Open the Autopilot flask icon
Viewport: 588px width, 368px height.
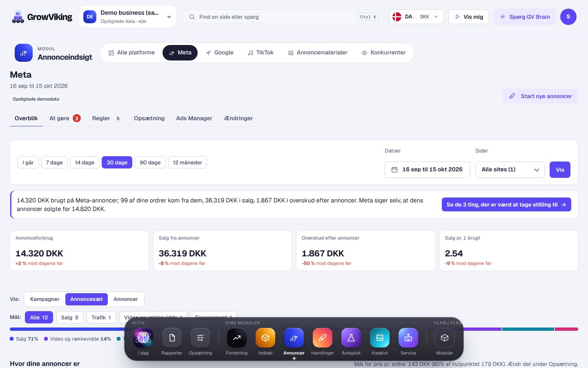[351, 338]
